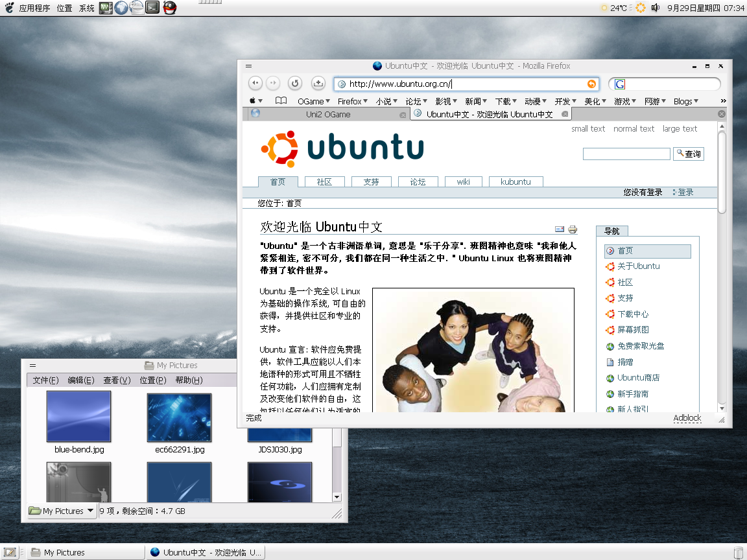Open Ubuntu商店 navigation link
This screenshot has height=560, width=747.
point(638,378)
